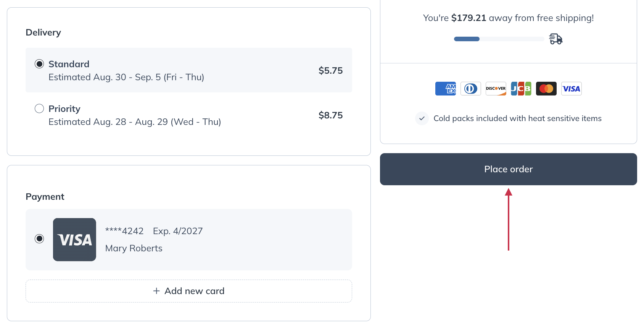
Task: Click the free shipping progress bar
Action: click(x=499, y=39)
